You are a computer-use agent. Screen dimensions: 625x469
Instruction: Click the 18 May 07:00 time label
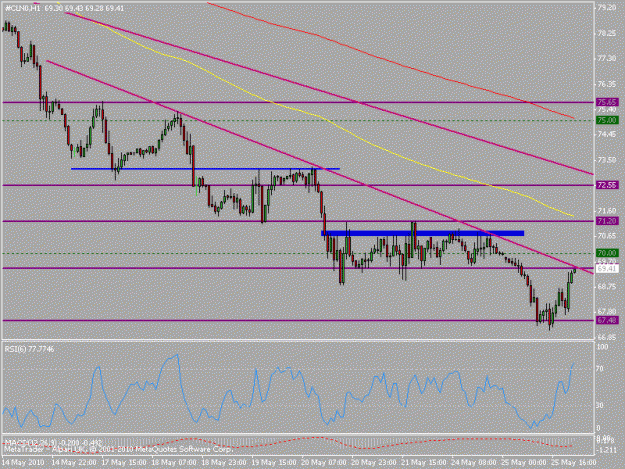point(174,463)
